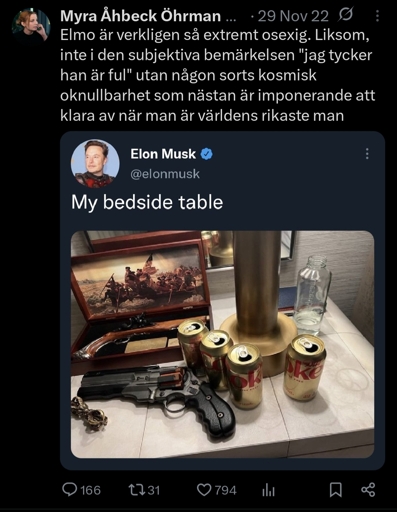The height and width of the screenshot is (512, 397).
Task: Open the @elonmusk handle
Action: pyautogui.click(x=165, y=174)
